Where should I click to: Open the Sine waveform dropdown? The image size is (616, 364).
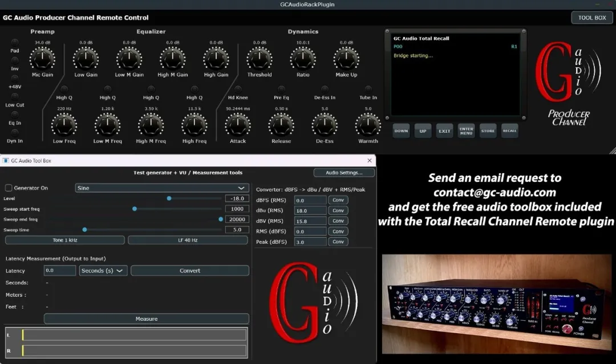[x=162, y=188]
